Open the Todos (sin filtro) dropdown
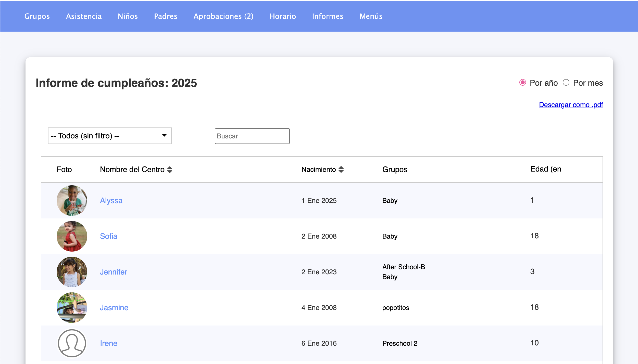Image resolution: width=638 pixels, height=364 pixels. [110, 136]
